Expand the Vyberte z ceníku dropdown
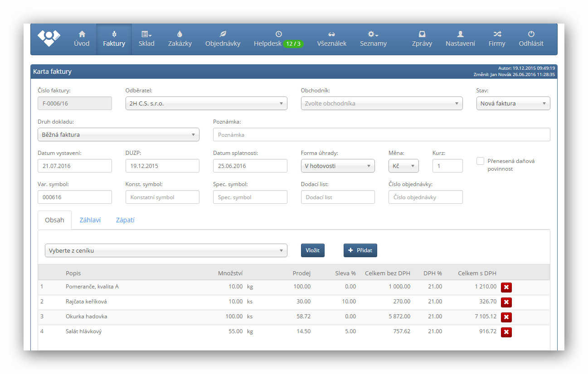Screen dimensions: 588x374 [x=166, y=250]
